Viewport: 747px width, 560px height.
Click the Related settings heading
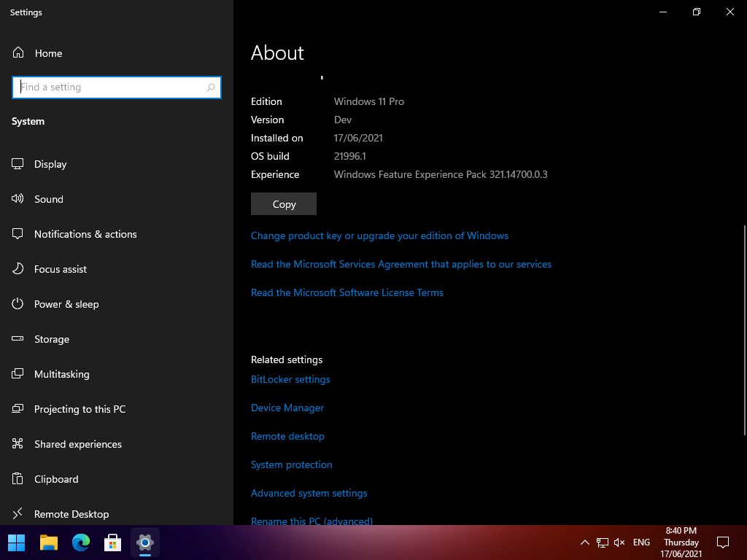[287, 359]
